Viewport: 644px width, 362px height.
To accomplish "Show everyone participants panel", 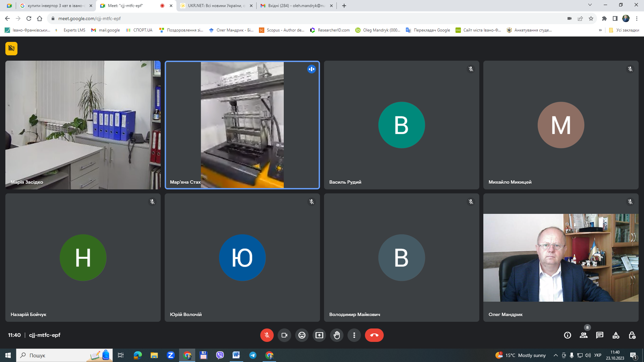I will click(584, 335).
